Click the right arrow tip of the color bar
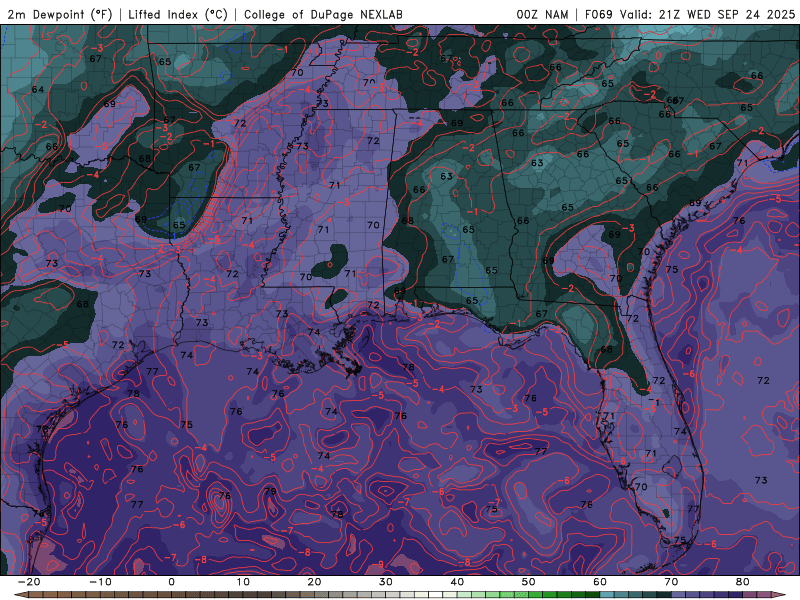The image size is (800, 600). 781,595
